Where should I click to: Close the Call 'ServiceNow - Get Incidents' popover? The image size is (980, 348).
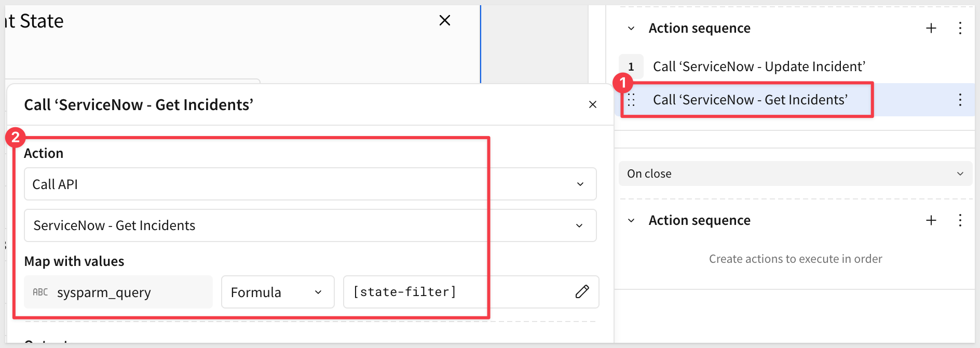(592, 104)
